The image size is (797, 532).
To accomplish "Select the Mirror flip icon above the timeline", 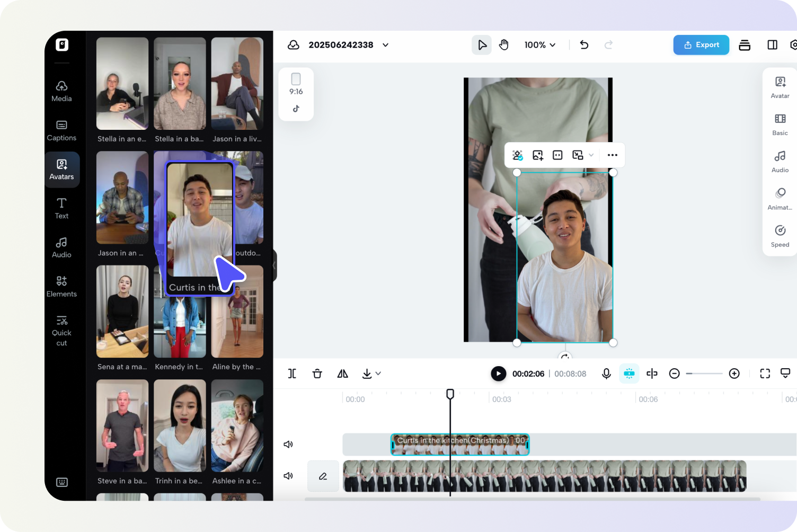I will [342, 374].
